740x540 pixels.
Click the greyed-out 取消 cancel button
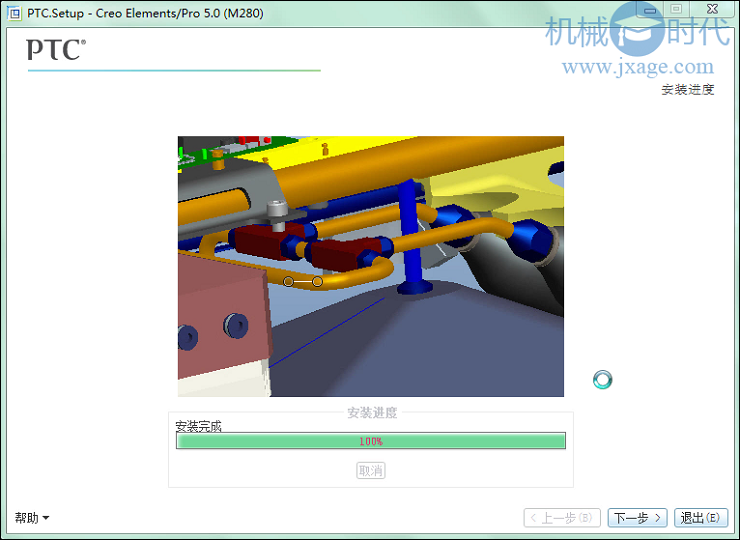click(370, 471)
